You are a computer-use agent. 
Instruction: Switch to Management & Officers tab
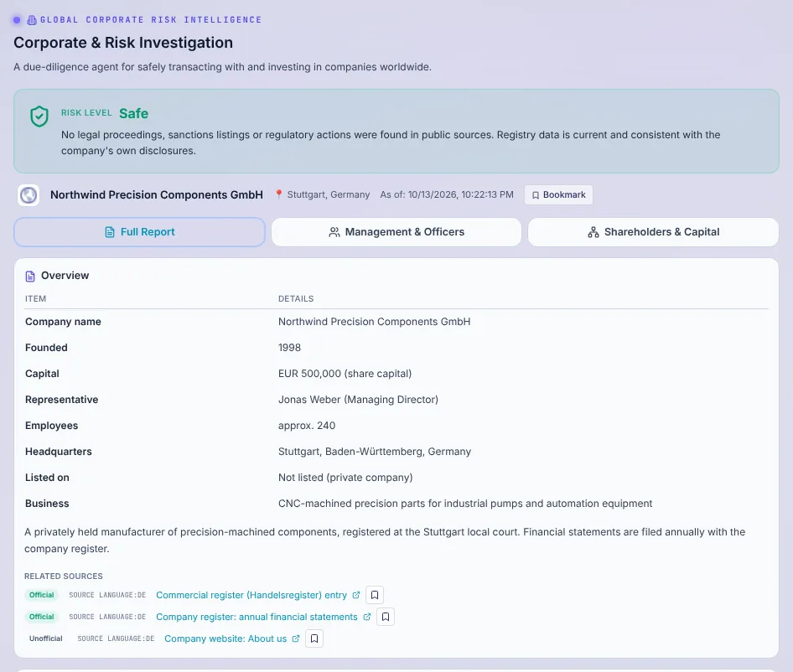[396, 232]
